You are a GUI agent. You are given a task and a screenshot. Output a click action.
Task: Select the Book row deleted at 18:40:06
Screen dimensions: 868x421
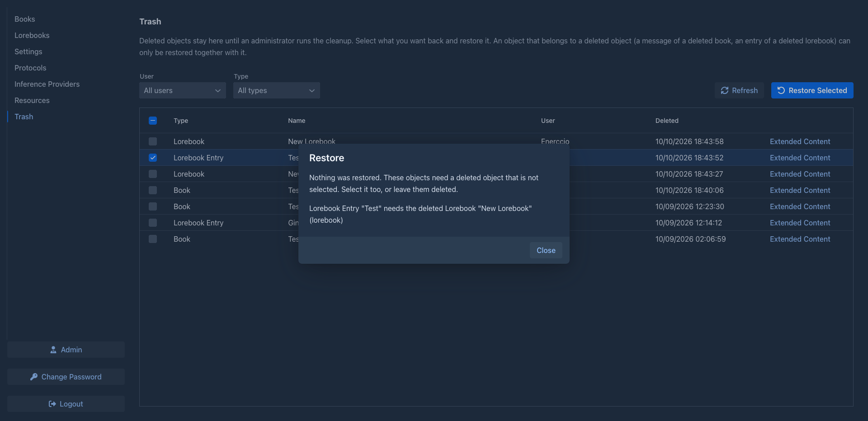tap(153, 190)
